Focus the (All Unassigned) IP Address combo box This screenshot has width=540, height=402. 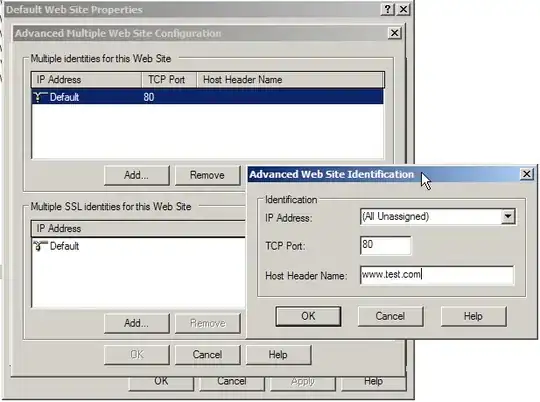(x=438, y=217)
